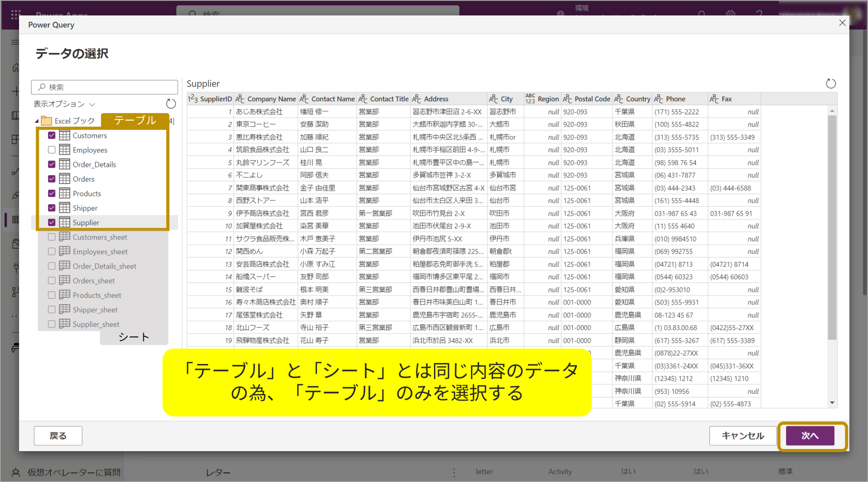Click the Postal Code column header
The image size is (868, 482).
[x=586, y=99]
